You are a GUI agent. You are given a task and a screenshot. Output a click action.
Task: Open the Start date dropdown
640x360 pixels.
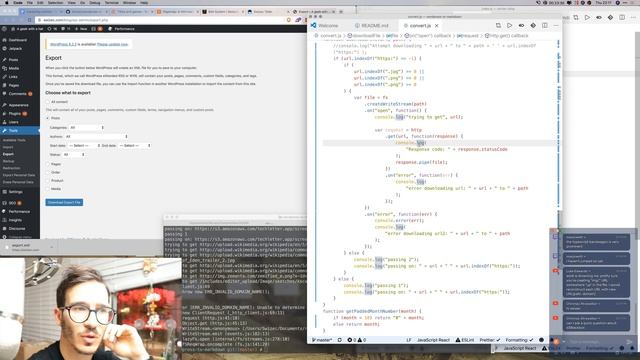tap(84, 146)
